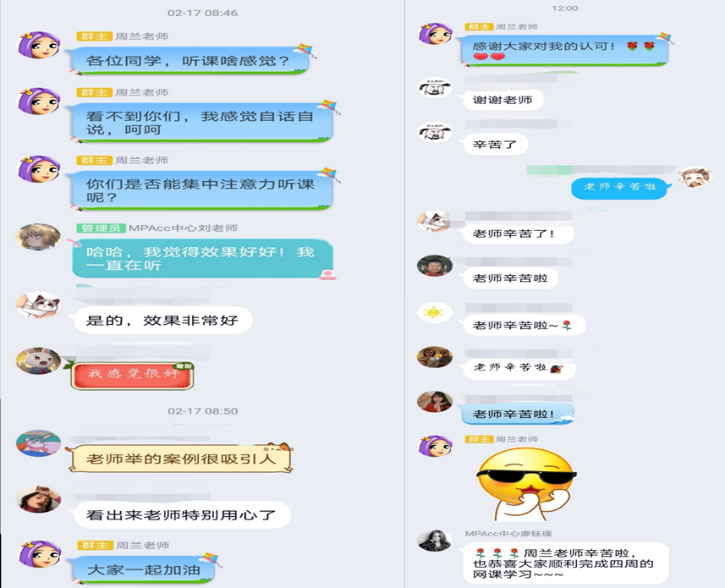
Task: Click the green 管理员 badge
Action: click(101, 228)
